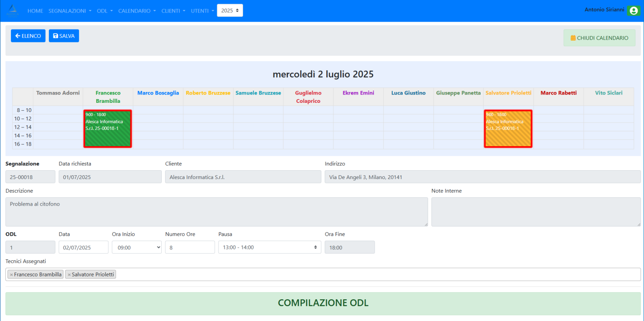Close calendar via CHIUDI CALENDARIO

click(599, 38)
